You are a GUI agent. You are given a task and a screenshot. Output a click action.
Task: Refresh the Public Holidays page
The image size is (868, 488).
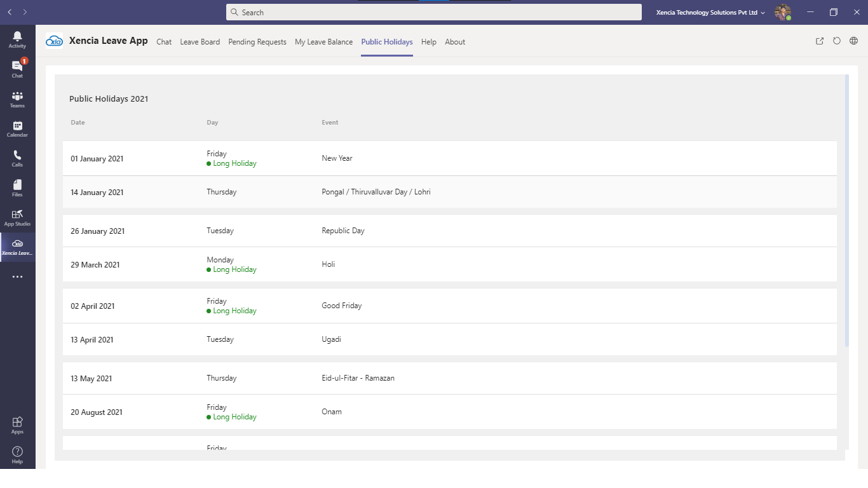click(x=837, y=41)
